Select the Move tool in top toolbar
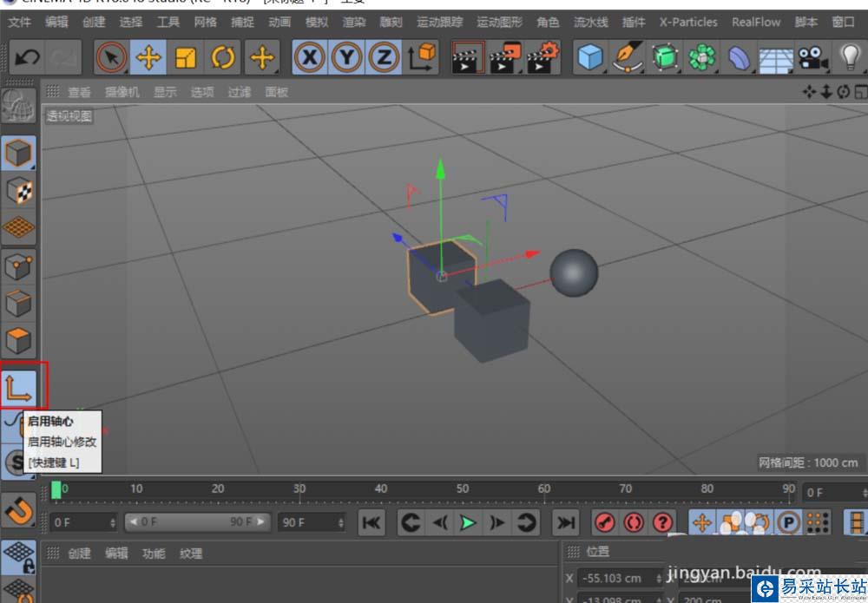868x603 pixels. tap(149, 58)
